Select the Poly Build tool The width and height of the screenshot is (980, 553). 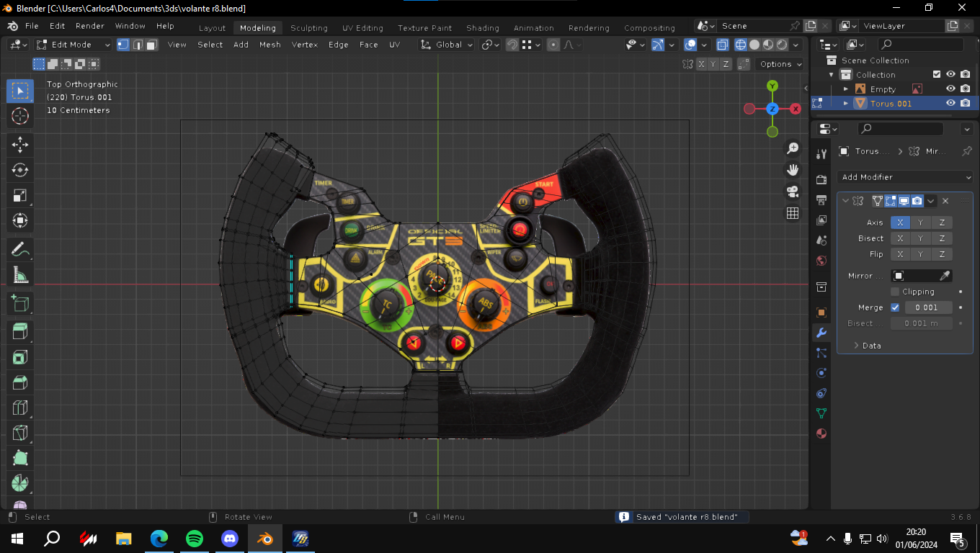[x=20, y=458]
